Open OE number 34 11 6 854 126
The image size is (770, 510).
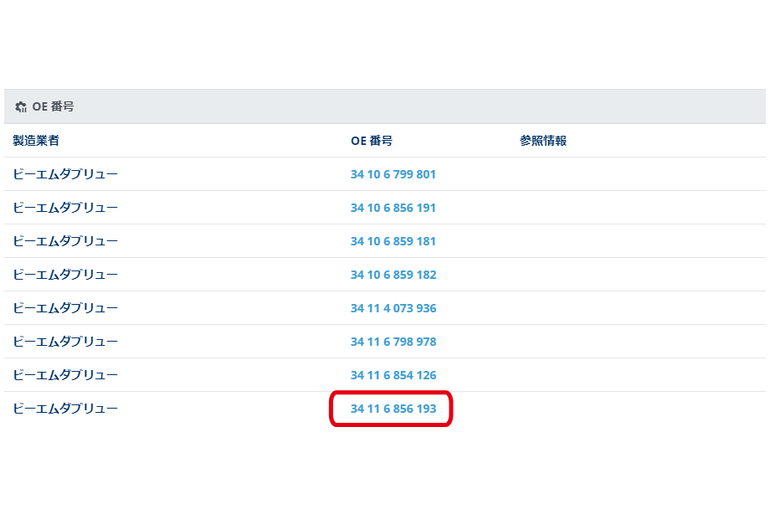point(393,375)
